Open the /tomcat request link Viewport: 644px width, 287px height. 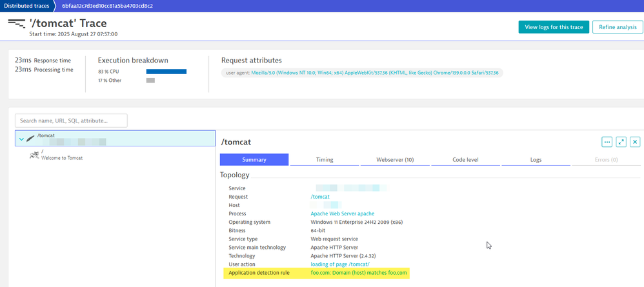tap(320, 197)
